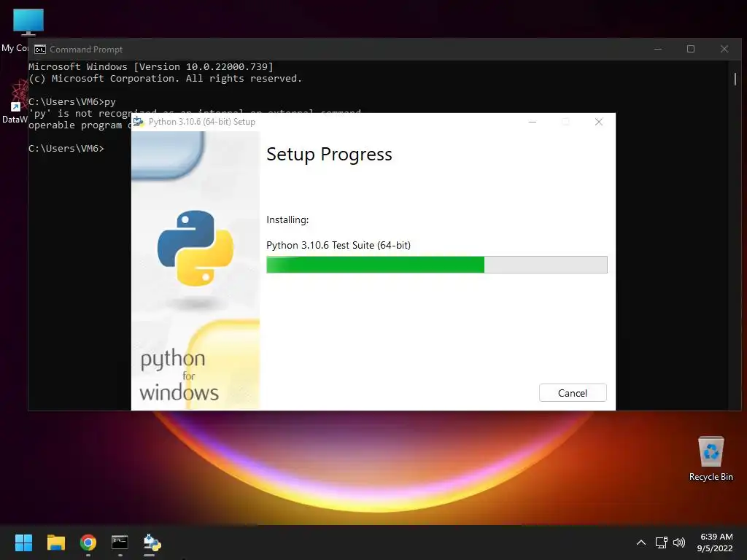Click the C:\Users\VM6> prompt line
The width and height of the screenshot is (747, 560).
point(66,149)
